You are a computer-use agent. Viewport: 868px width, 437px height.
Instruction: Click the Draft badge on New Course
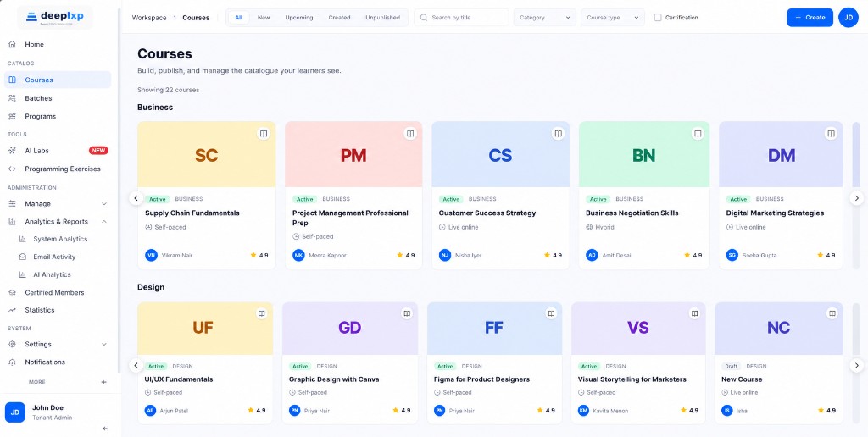732,366
